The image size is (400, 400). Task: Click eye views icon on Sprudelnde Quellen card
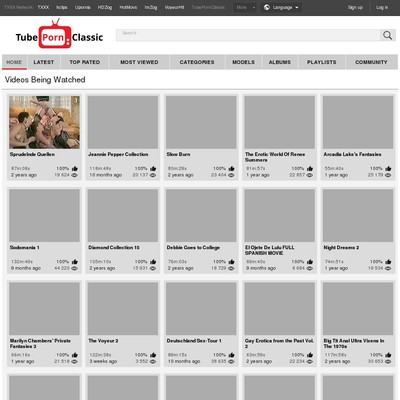click(x=75, y=175)
